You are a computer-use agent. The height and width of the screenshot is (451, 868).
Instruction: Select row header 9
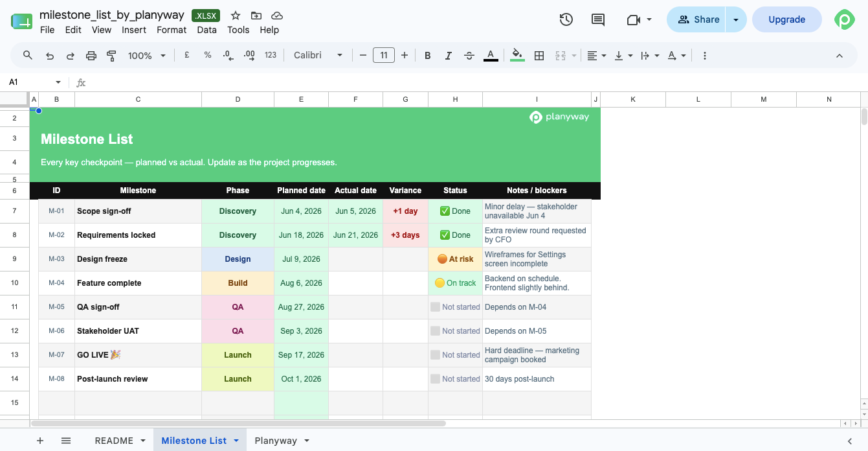pos(15,259)
